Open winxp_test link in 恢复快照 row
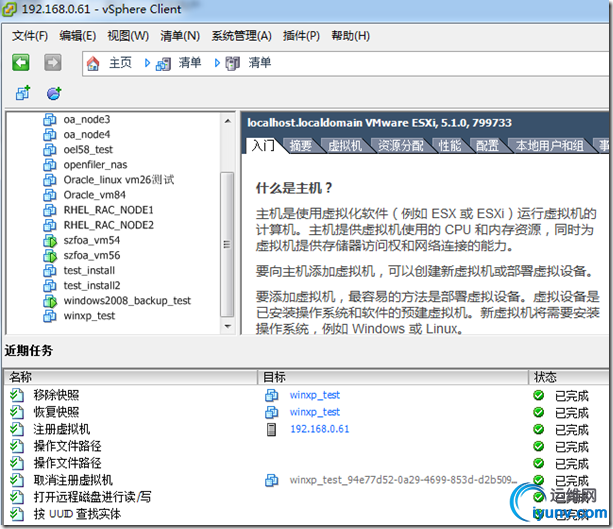Viewport: 613px width, 529px height. (x=315, y=412)
